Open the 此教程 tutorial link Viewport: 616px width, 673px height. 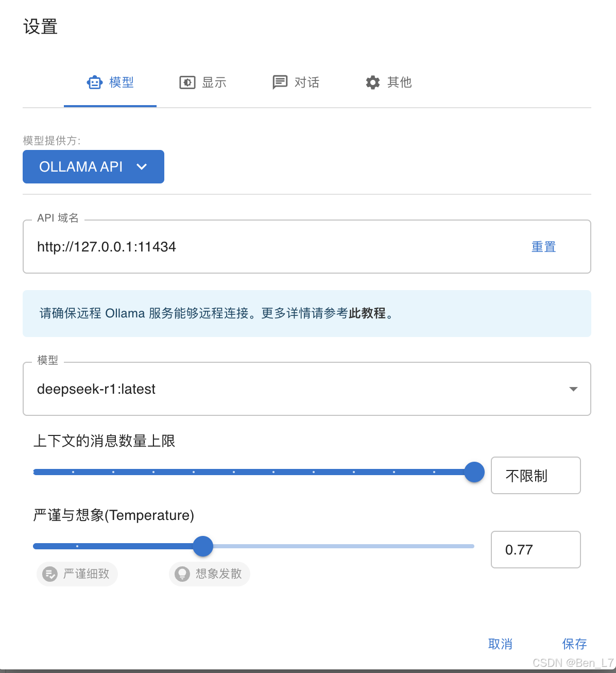(x=367, y=313)
